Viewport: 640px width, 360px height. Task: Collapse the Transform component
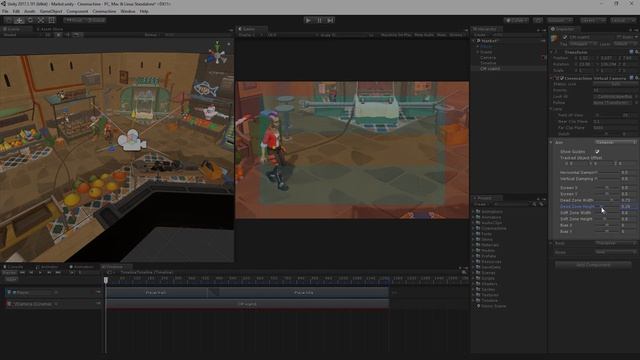pyautogui.click(x=551, y=52)
